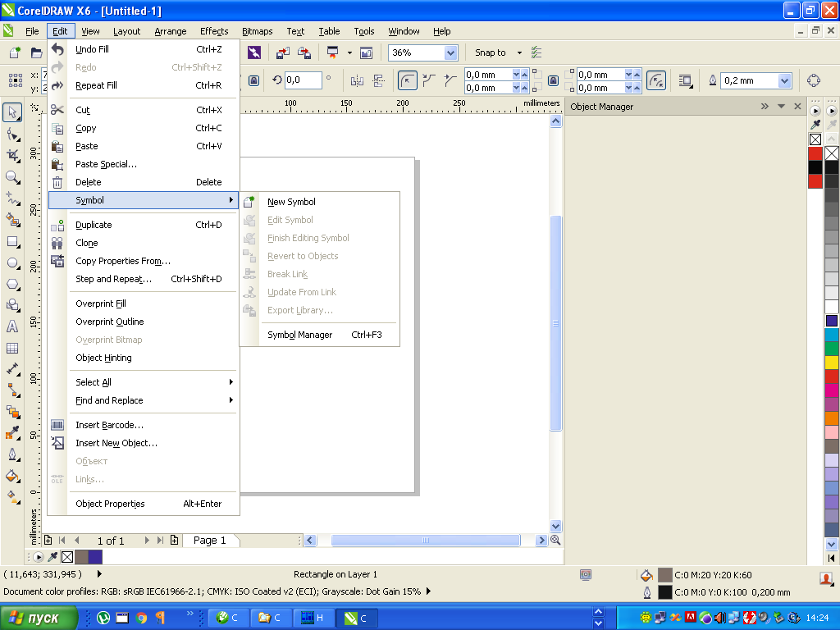The height and width of the screenshot is (630, 840).
Task: Select the Interactive Fill tool
Action: [x=12, y=497]
